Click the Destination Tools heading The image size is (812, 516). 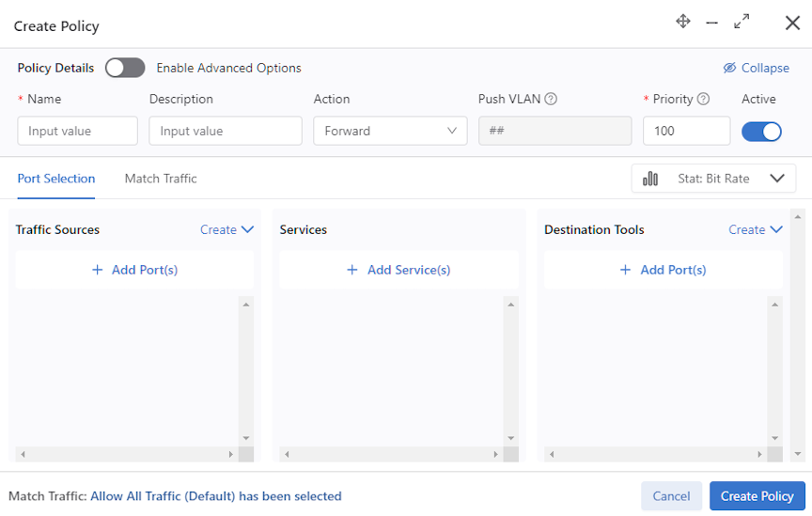point(594,229)
